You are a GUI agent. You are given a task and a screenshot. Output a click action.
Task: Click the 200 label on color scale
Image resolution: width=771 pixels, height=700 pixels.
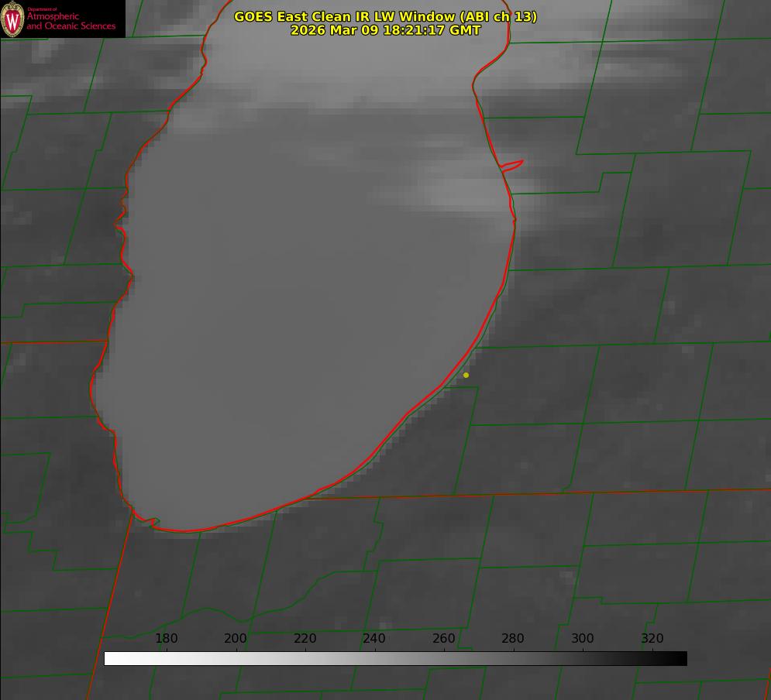click(236, 638)
